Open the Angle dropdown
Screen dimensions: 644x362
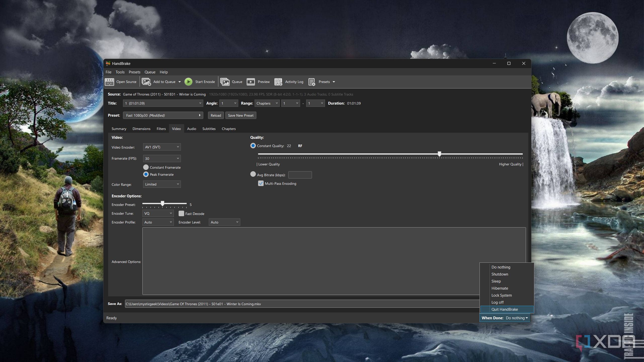point(229,103)
